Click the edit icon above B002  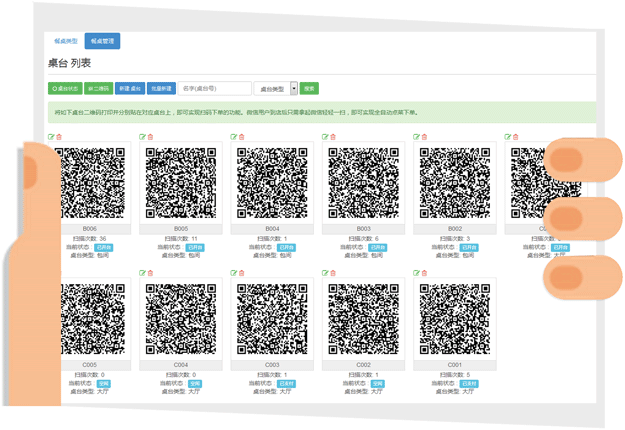coord(416,137)
